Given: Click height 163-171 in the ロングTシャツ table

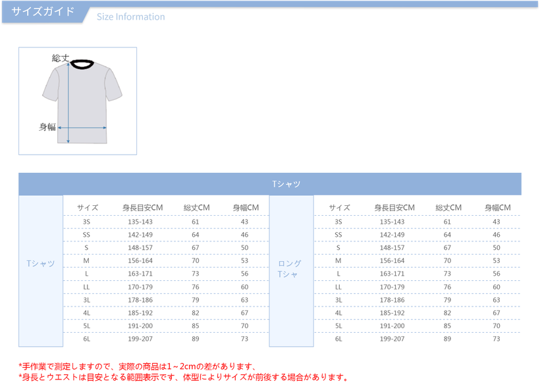Looking at the screenshot, I should tap(392, 274).
